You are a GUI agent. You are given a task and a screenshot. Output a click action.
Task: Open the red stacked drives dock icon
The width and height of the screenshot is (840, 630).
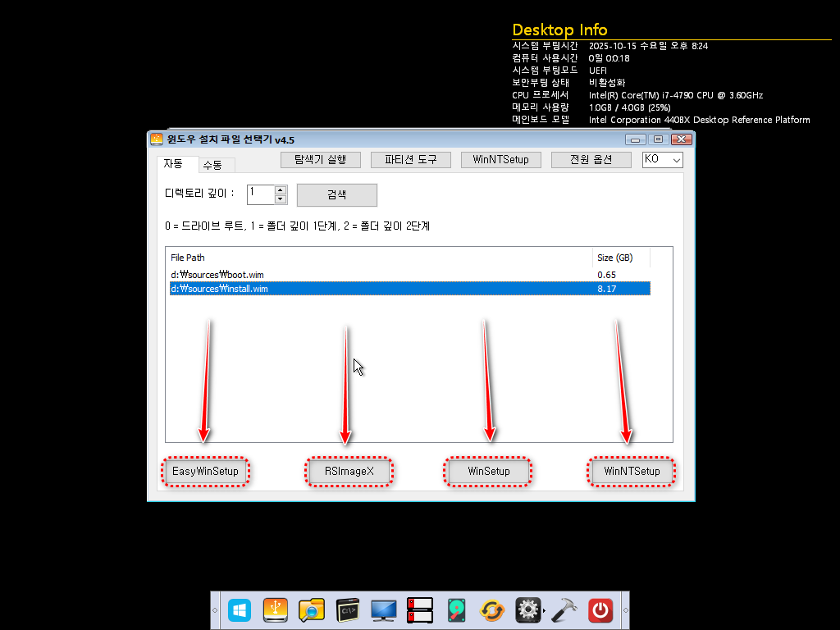420,610
